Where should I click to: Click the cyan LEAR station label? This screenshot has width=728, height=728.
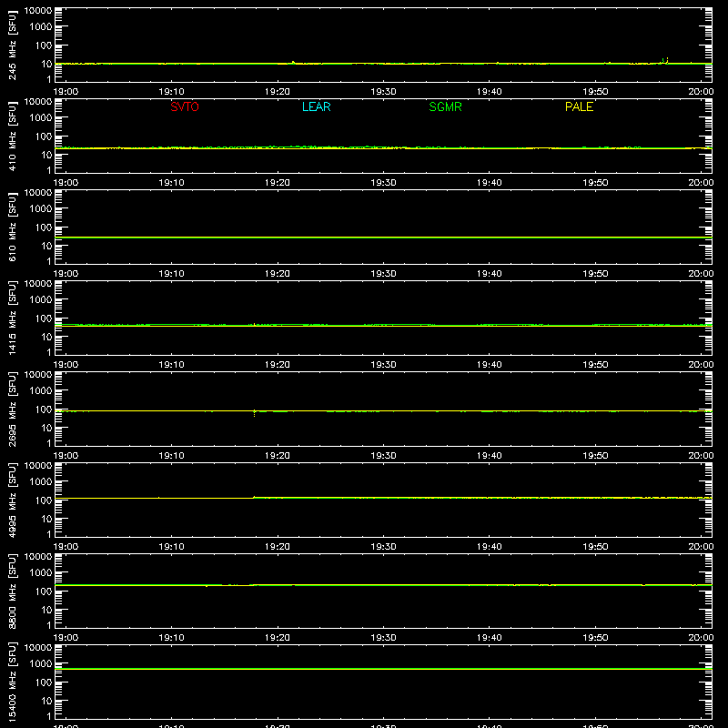316,106
